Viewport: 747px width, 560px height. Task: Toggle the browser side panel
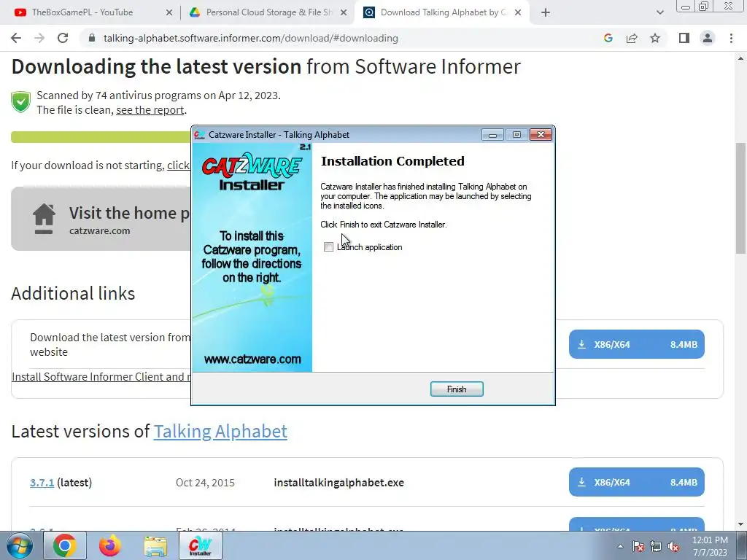[684, 38]
